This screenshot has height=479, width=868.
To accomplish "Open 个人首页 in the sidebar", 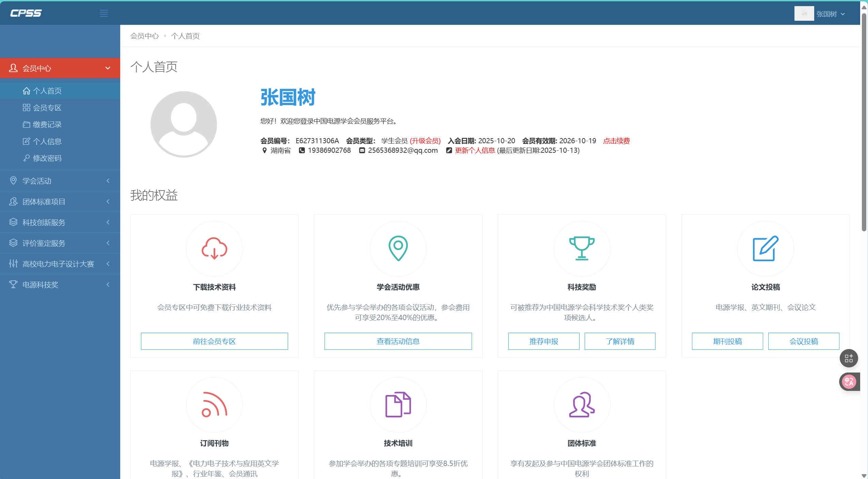I will [x=60, y=91].
